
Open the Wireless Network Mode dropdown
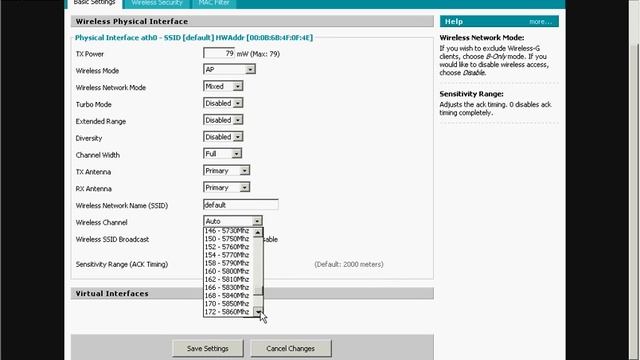(x=223, y=87)
